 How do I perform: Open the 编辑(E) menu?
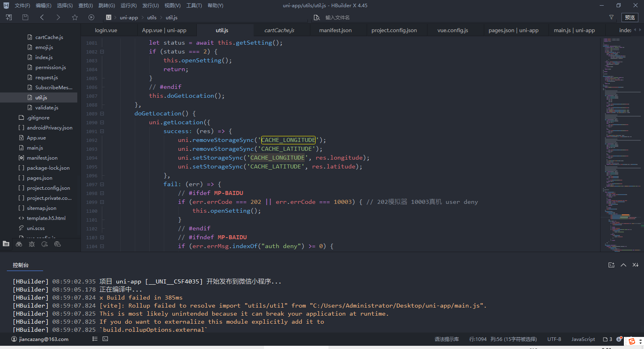tap(43, 6)
